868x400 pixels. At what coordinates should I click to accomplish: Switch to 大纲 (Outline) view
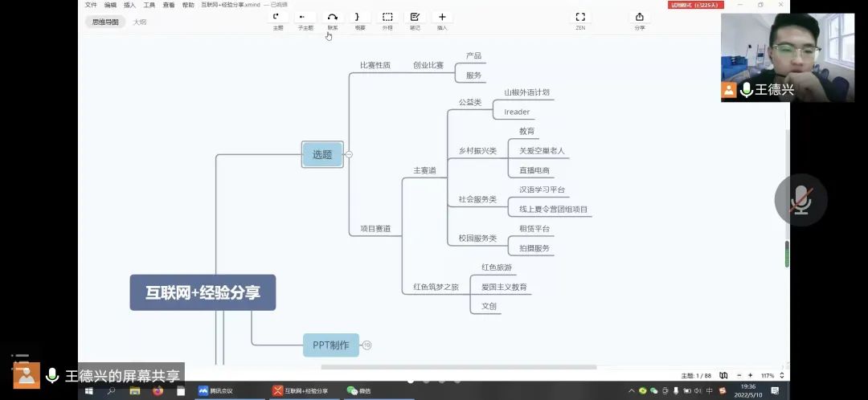pos(140,22)
